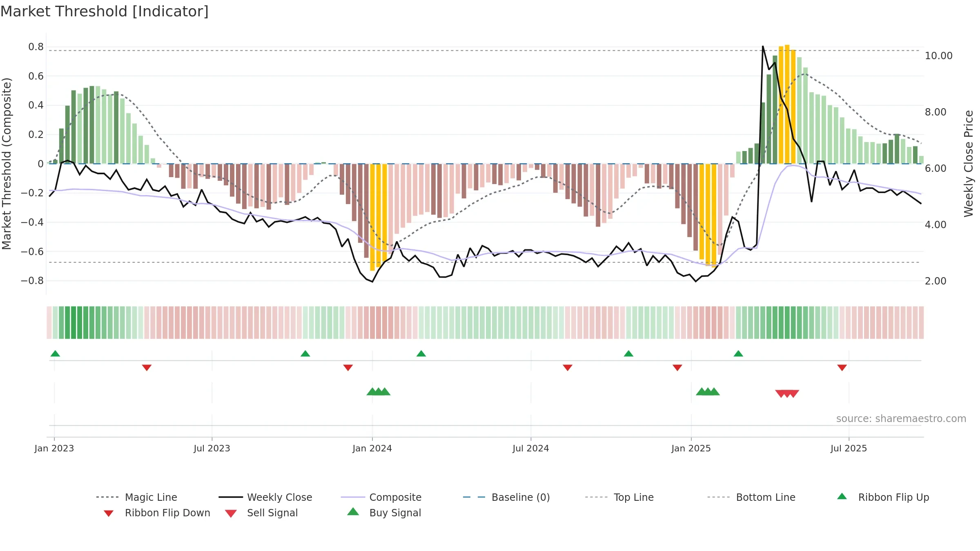Click the −0.8 tick on left axis
Screen dimensions: 980x551
32,281
